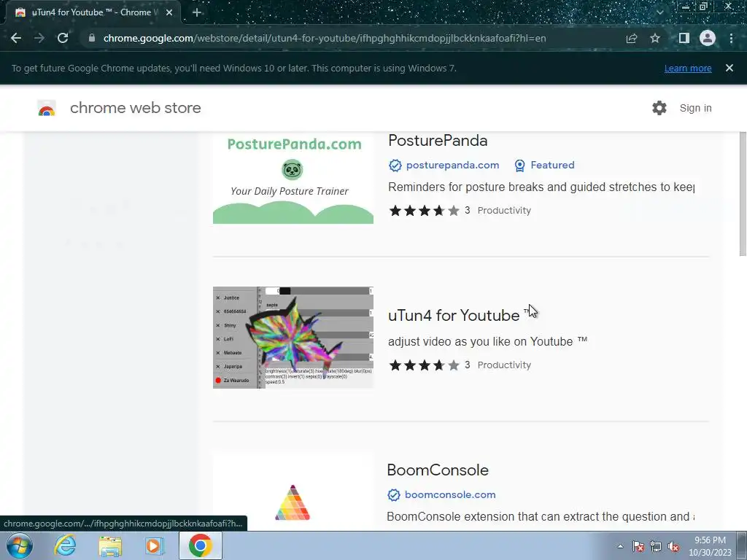Click the Chrome Web Store logo

click(47, 108)
